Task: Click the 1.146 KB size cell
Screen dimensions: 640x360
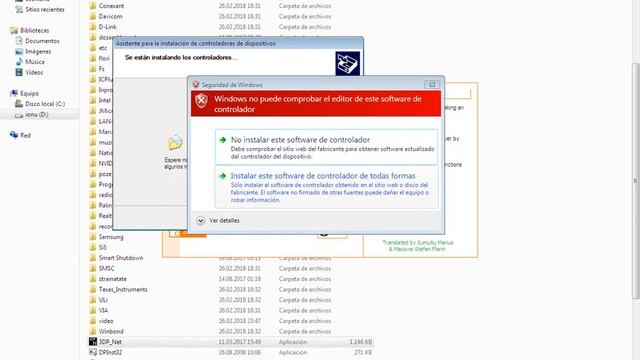Action: [x=360, y=342]
